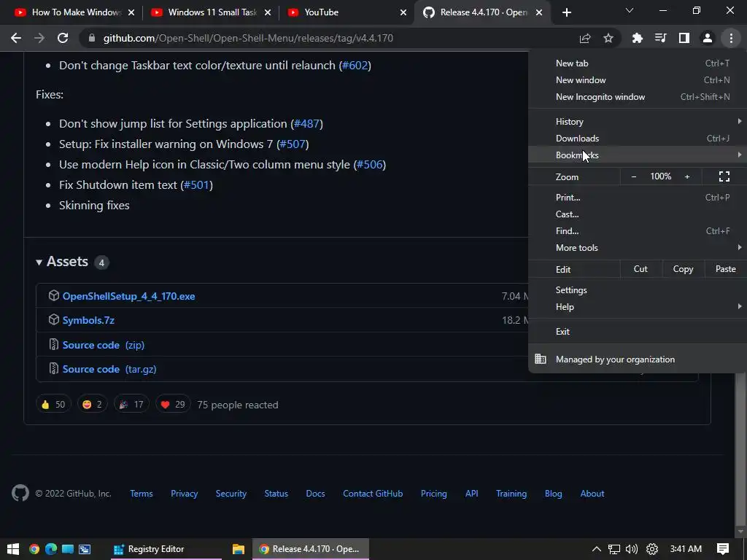Collapse the Assets section triangle
This screenshot has height=560, width=747.
pos(39,262)
